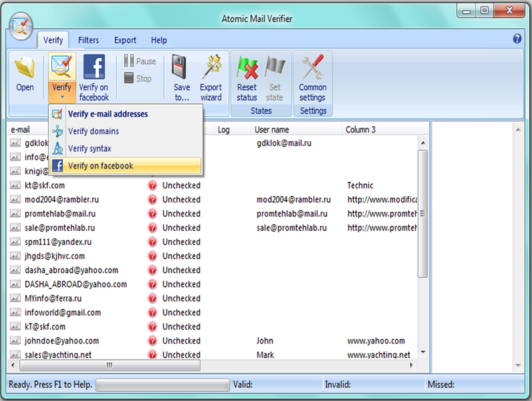Click the horizontal scroll left arrow
The width and height of the screenshot is (532, 401).
tap(13, 366)
